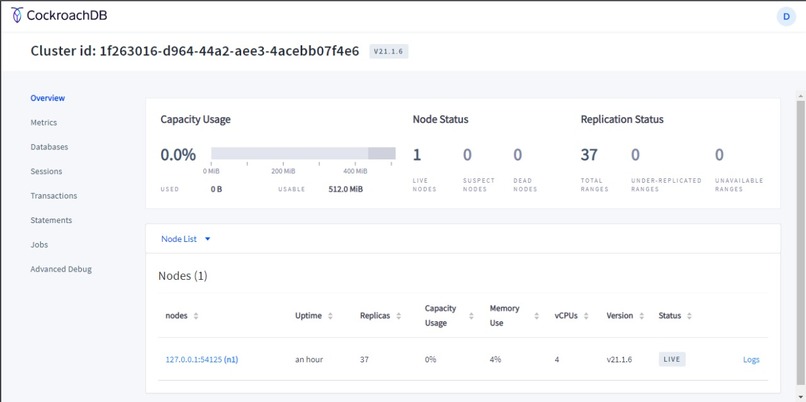Open node 127.0.0.1:54125 (n1) details

pos(202,360)
